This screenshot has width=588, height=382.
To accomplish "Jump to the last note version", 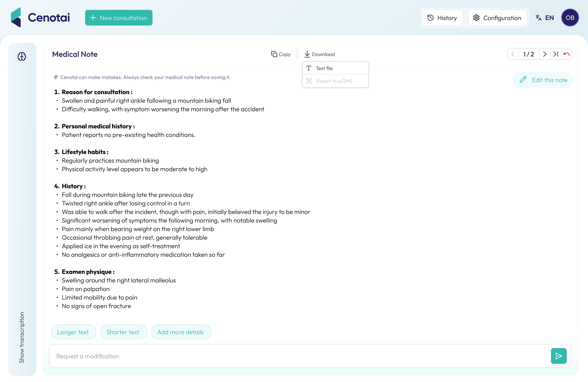I will 556,54.
